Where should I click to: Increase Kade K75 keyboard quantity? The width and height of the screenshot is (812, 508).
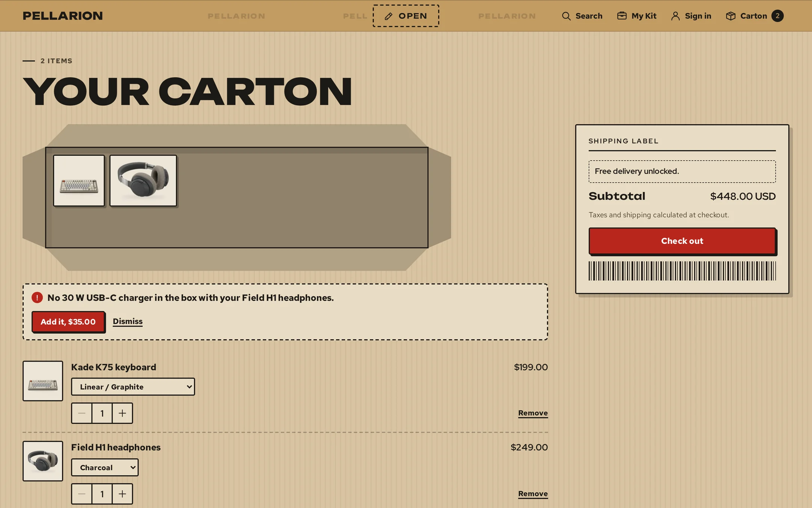[122, 413]
